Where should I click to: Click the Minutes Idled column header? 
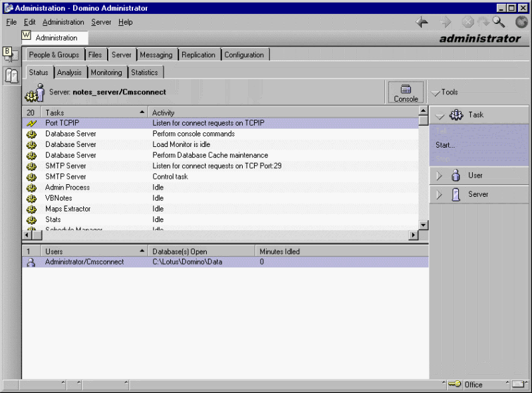(x=342, y=251)
